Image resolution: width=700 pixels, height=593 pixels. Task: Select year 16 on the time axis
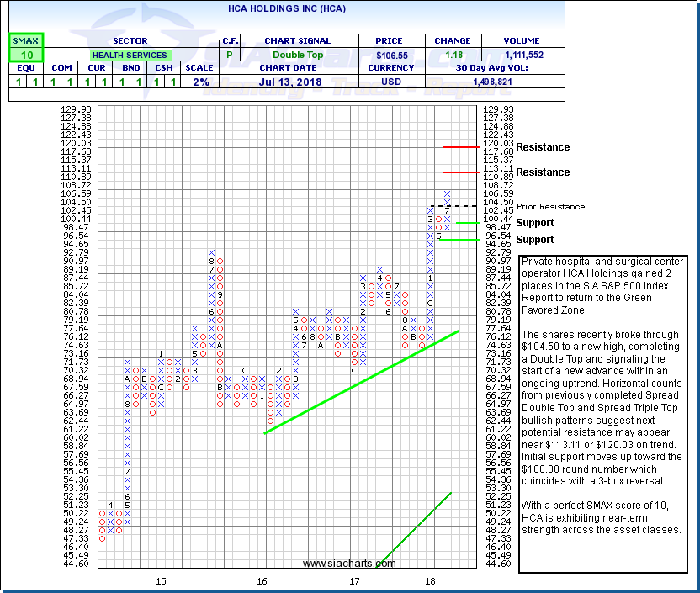click(262, 581)
